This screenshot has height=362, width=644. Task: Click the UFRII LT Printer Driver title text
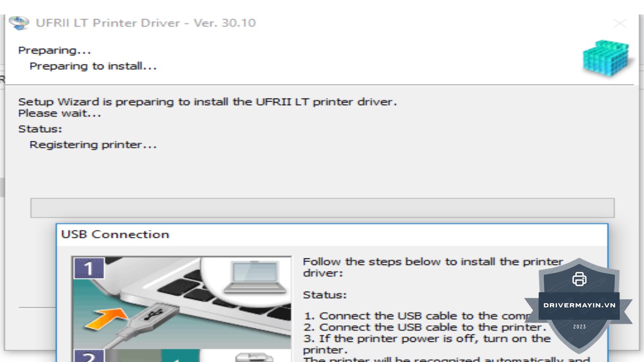pos(146,23)
